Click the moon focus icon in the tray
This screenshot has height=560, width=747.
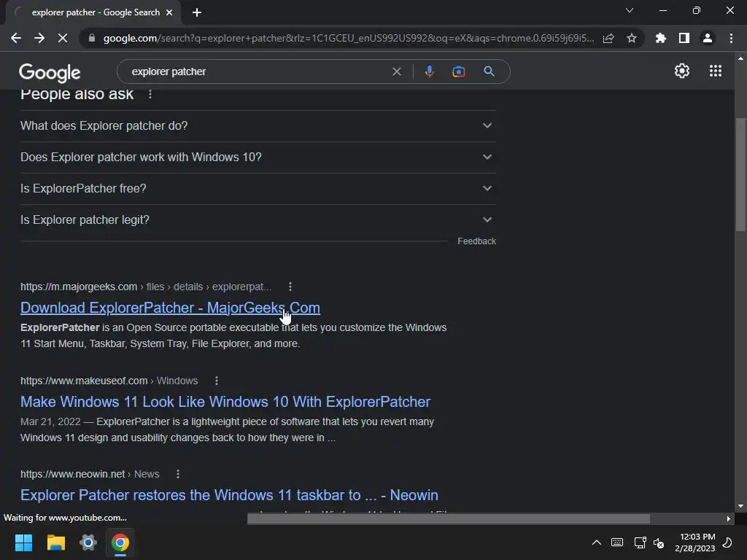[727, 542]
